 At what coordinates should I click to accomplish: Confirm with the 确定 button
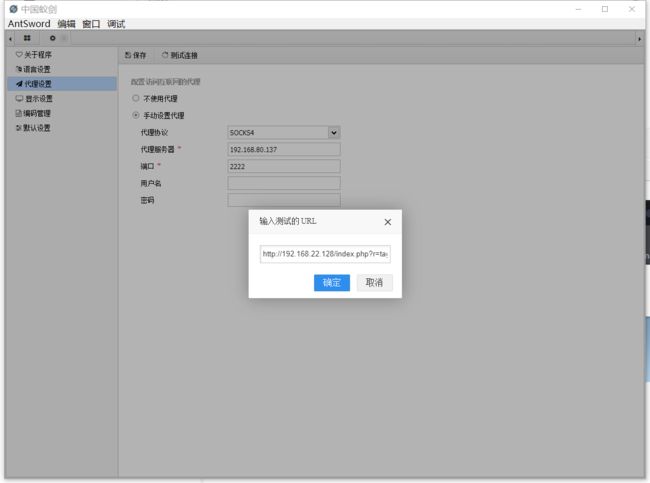coord(332,283)
